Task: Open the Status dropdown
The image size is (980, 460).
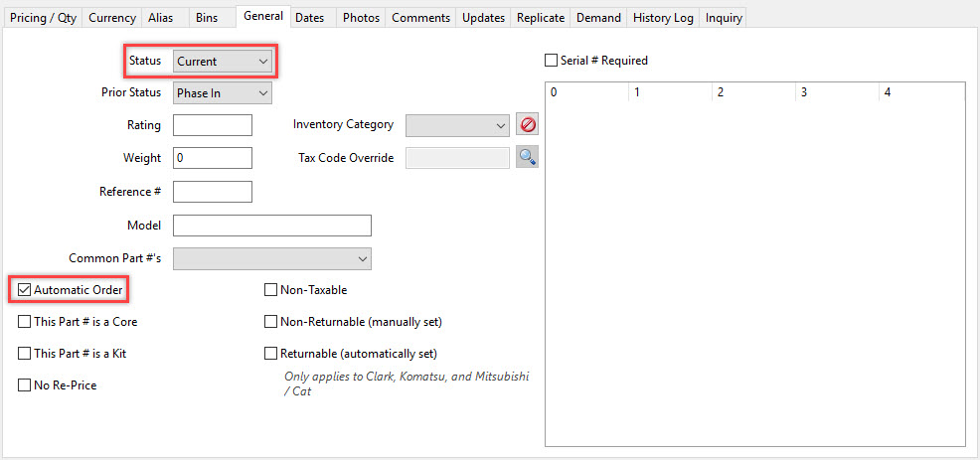Action: (223, 62)
